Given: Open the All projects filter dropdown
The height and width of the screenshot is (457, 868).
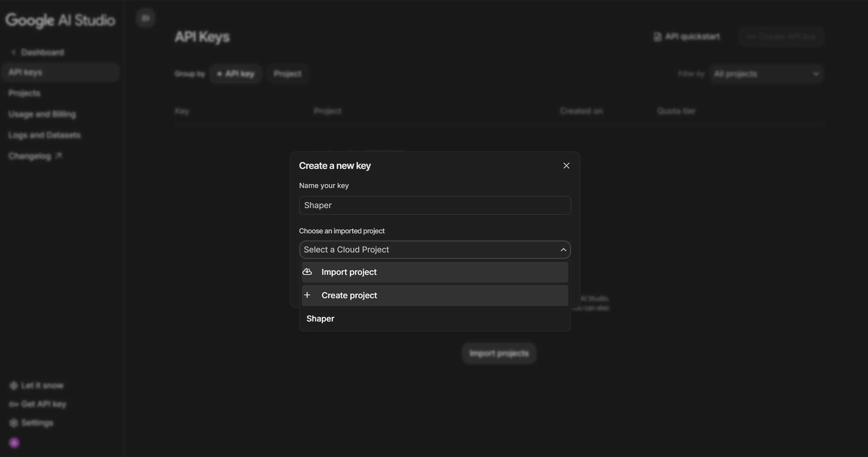Looking at the screenshot, I should coord(766,74).
